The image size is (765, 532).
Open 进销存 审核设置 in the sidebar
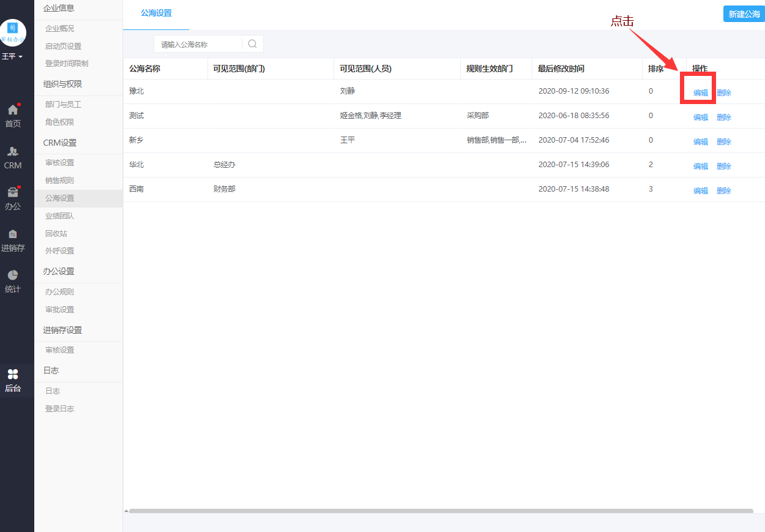point(59,350)
